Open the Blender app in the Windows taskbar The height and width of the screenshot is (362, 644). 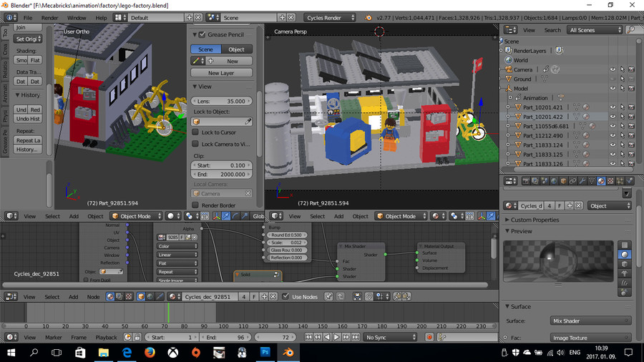point(288,353)
